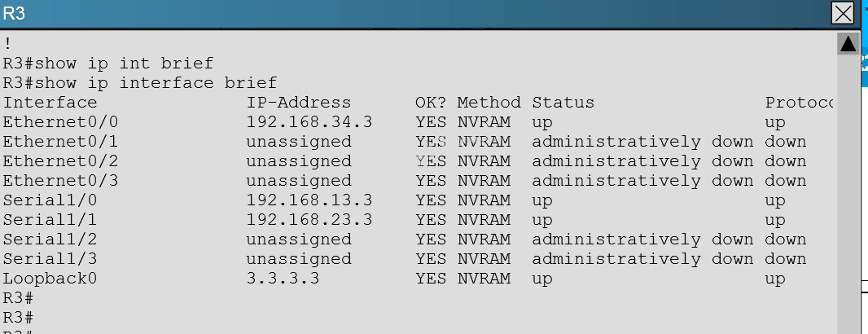Viewport: 868px width, 334px height.
Task: Click the scrollbar up arrow
Action: [848, 44]
